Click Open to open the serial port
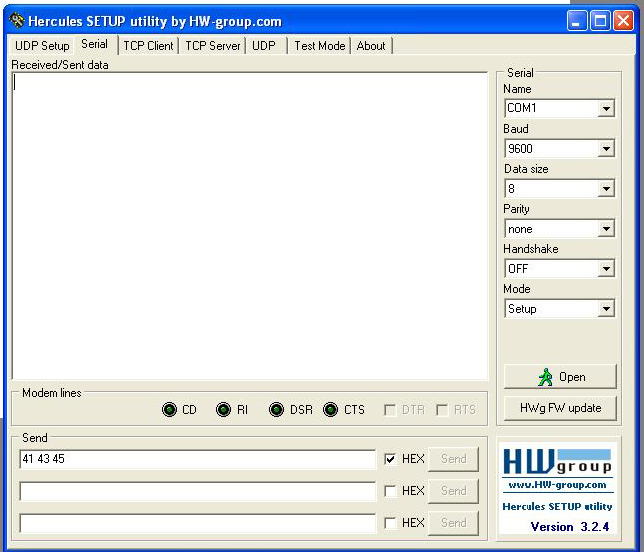This screenshot has height=552, width=644. click(x=560, y=377)
